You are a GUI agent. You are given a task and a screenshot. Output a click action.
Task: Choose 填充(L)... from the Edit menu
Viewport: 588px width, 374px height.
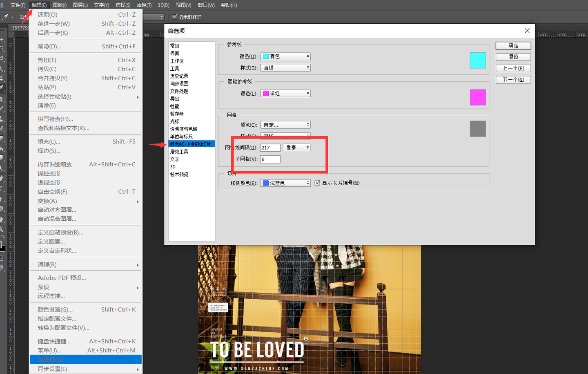click(x=86, y=142)
